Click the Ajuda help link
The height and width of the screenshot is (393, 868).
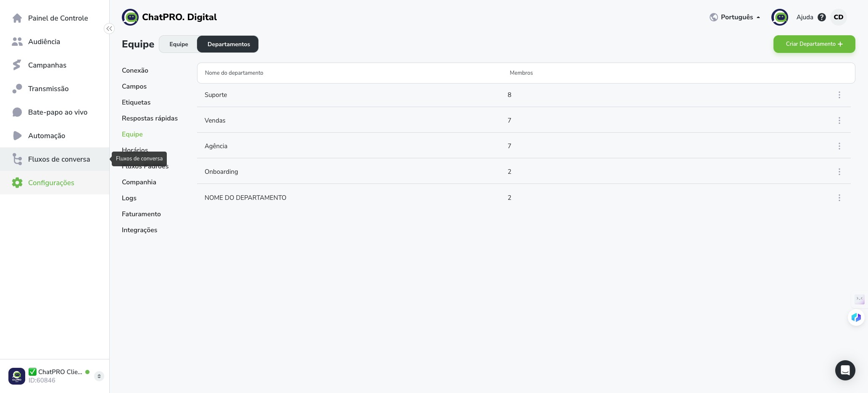tap(805, 17)
